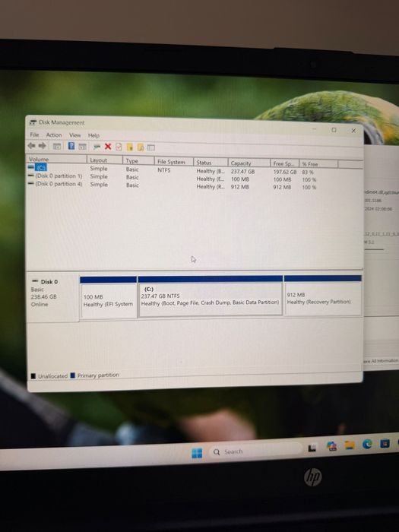Click the 83 % free cell
The image size is (399, 532).
[x=308, y=173]
